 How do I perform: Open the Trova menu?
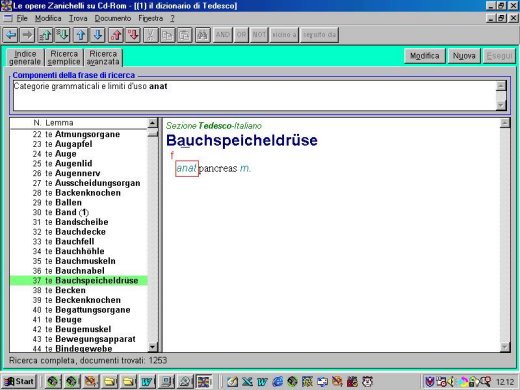pos(78,18)
